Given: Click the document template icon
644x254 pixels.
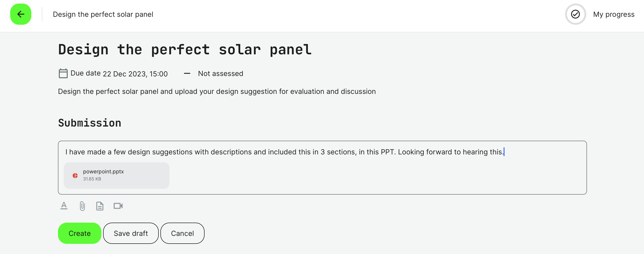Looking at the screenshot, I should click(x=100, y=206).
